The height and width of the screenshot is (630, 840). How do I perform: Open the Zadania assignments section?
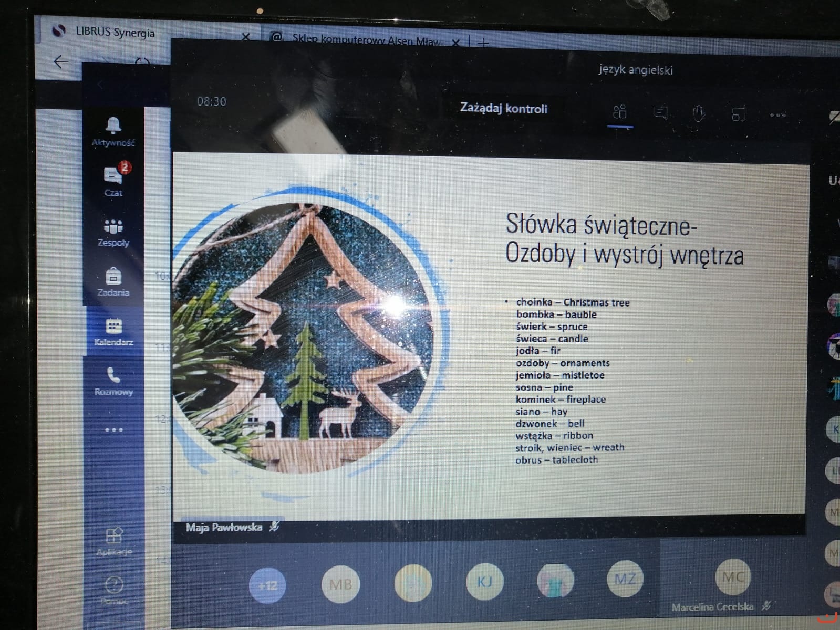(x=113, y=282)
